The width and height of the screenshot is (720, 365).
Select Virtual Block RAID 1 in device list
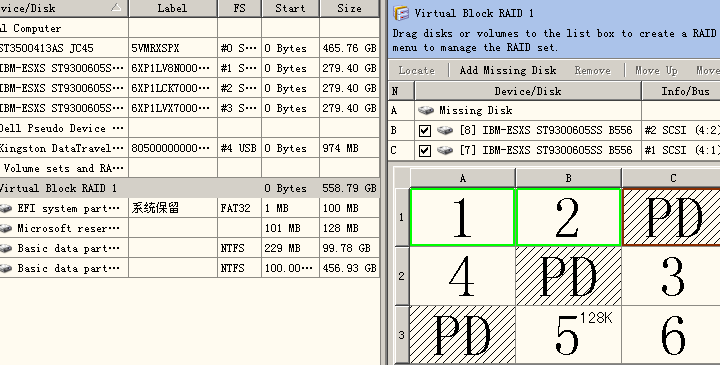pyautogui.click(x=190, y=188)
